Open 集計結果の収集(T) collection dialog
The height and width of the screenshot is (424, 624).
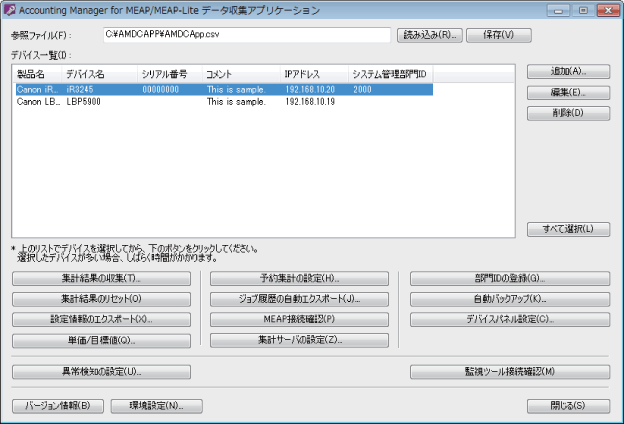(x=102, y=278)
